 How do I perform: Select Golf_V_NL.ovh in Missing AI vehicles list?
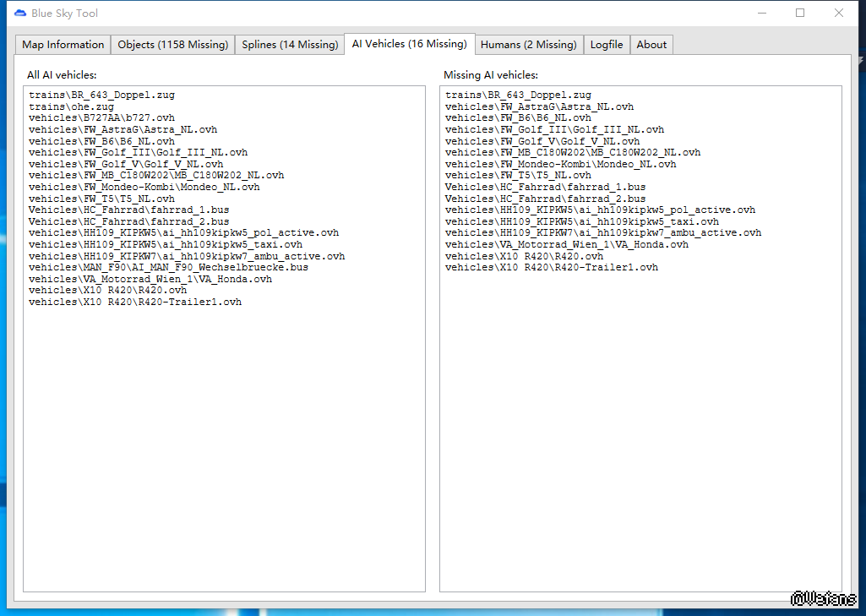tap(542, 141)
